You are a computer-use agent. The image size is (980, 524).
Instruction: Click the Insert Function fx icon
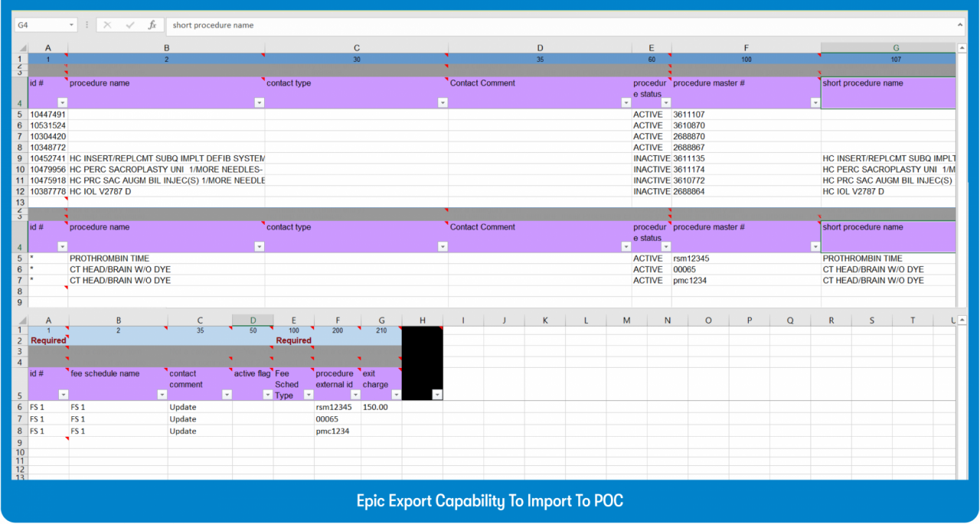152,25
